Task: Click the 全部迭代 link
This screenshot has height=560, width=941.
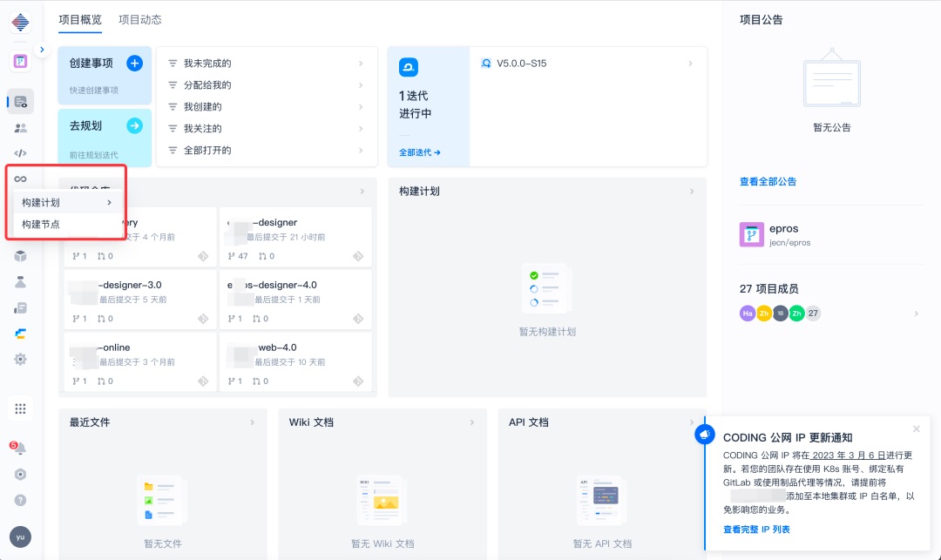Action: [420, 152]
